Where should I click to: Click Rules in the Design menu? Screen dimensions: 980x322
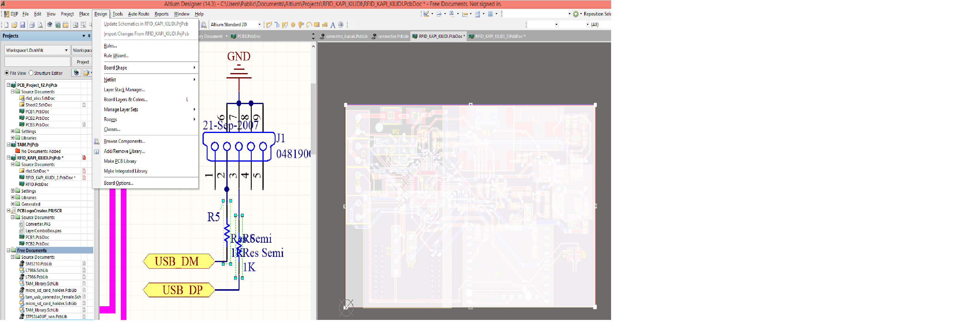110,46
